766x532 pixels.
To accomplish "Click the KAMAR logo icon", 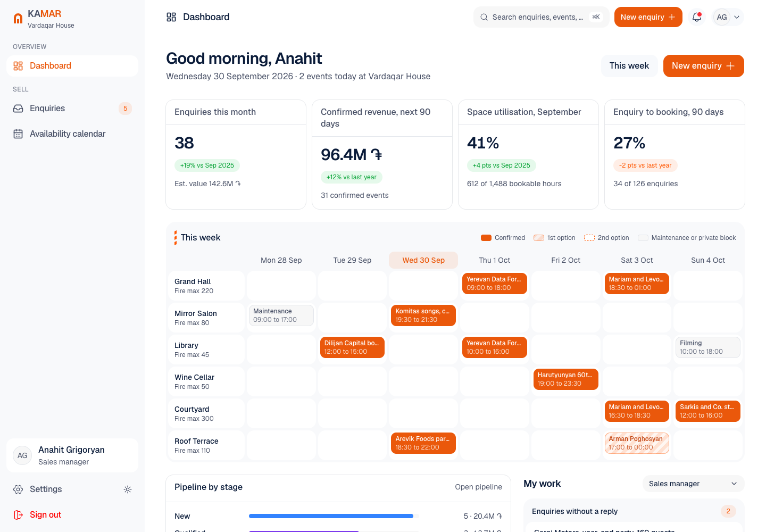I will (x=18, y=19).
